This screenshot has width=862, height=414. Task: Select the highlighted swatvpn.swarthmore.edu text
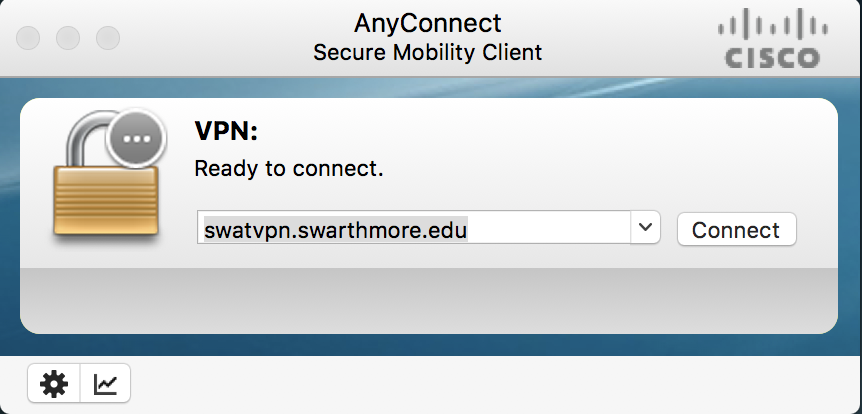(335, 229)
